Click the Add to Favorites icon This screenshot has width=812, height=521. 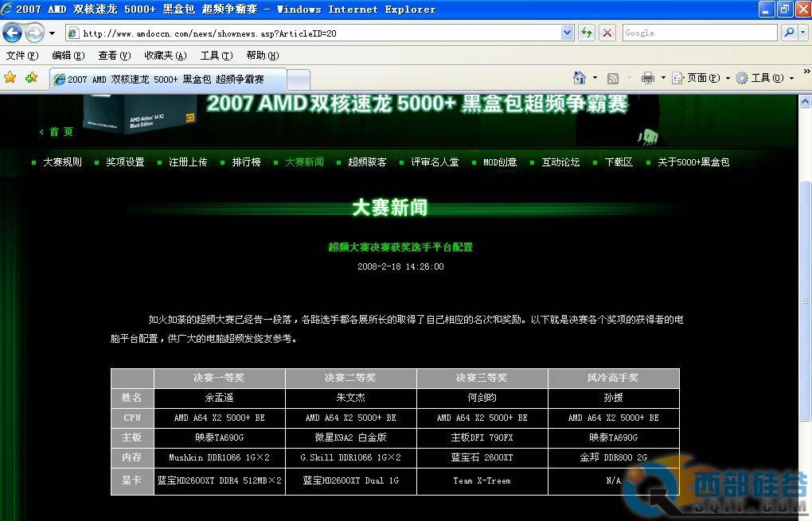coord(32,78)
